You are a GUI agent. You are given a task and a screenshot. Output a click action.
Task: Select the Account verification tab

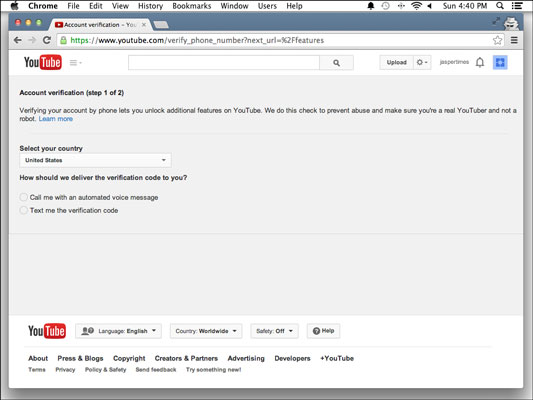point(100,25)
